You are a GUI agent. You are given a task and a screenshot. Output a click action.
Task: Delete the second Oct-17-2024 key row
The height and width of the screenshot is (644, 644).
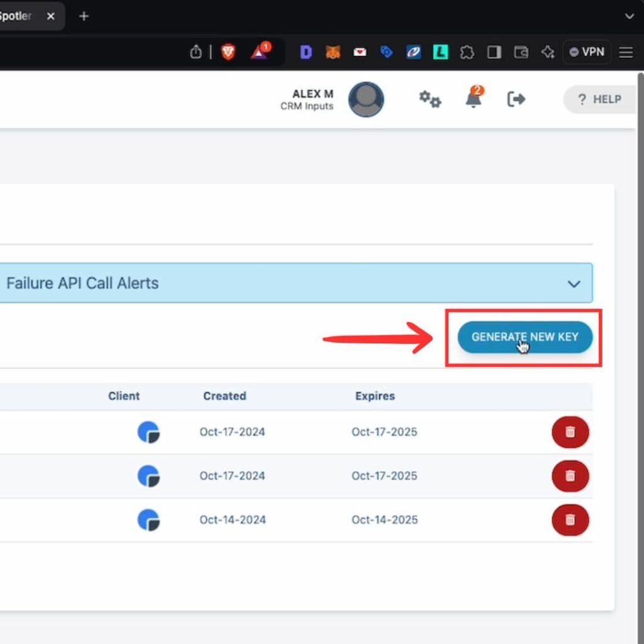[x=570, y=476]
